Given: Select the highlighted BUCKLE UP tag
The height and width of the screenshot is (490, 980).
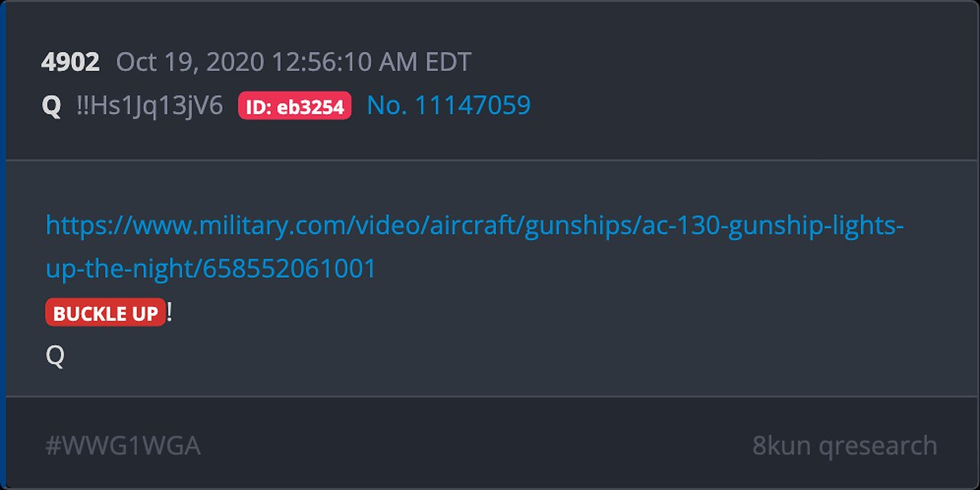Looking at the screenshot, I should pos(106,312).
